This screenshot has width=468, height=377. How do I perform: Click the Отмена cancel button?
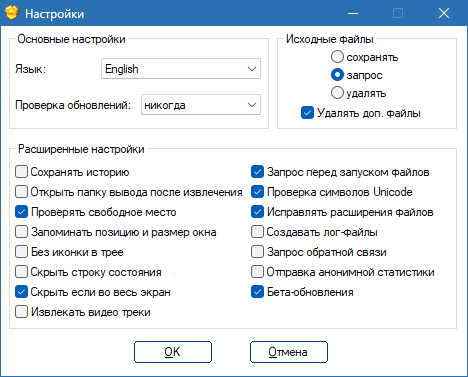click(x=289, y=352)
